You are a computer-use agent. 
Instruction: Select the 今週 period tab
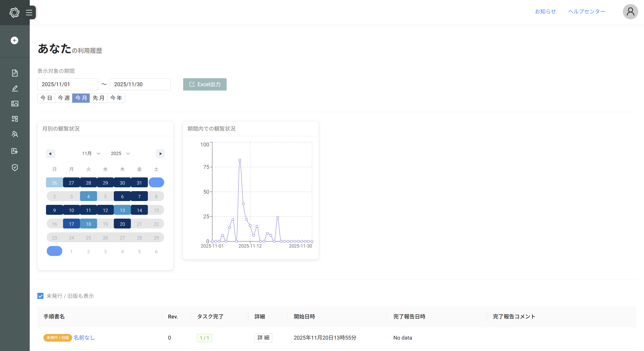pos(64,98)
